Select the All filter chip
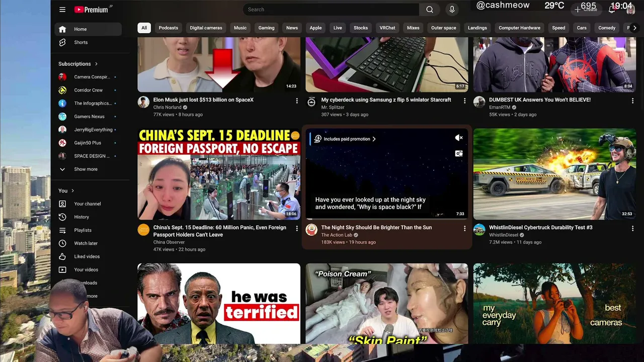644x362 pixels. click(144, 28)
